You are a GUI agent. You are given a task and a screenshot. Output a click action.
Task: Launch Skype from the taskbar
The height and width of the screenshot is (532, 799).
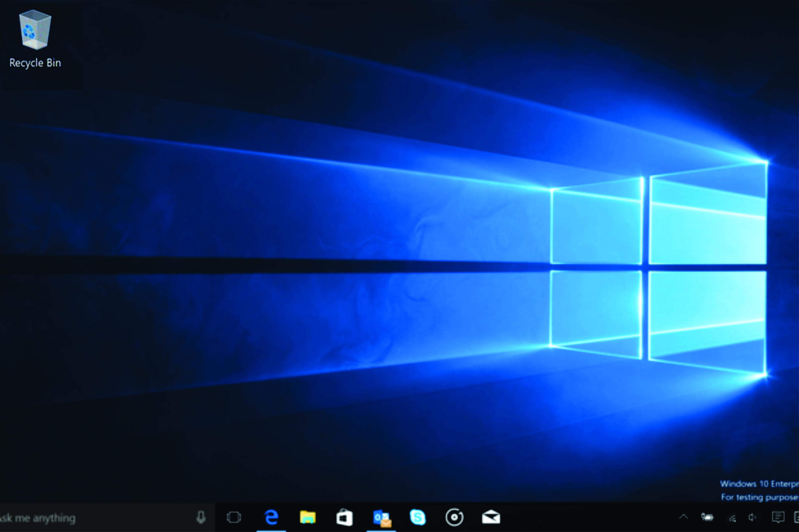coord(417,517)
